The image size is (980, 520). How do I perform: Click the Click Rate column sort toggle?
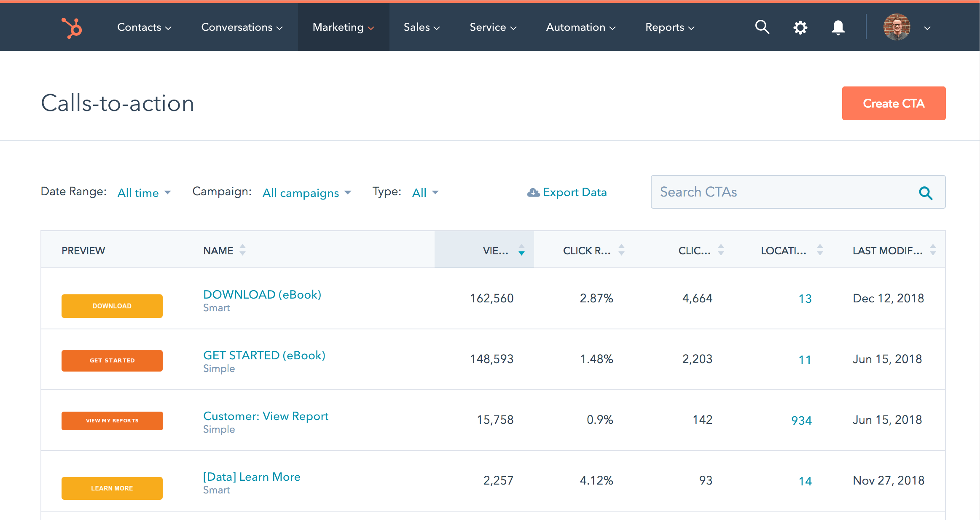click(x=621, y=250)
